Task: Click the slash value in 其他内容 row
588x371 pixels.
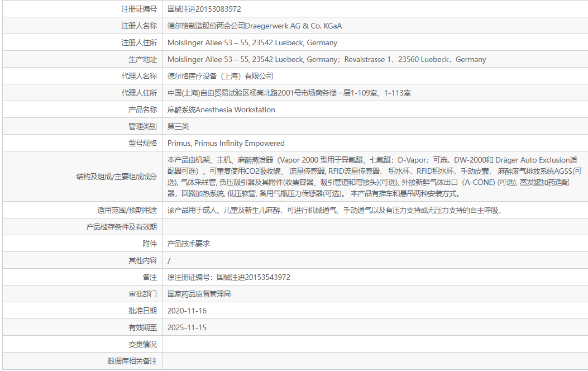Action: pos(169,261)
